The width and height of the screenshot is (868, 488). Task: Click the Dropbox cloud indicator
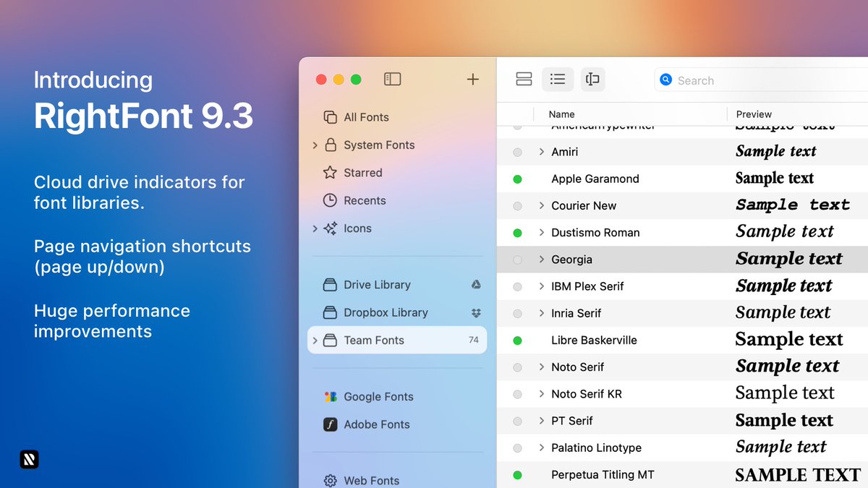pyautogui.click(x=475, y=312)
